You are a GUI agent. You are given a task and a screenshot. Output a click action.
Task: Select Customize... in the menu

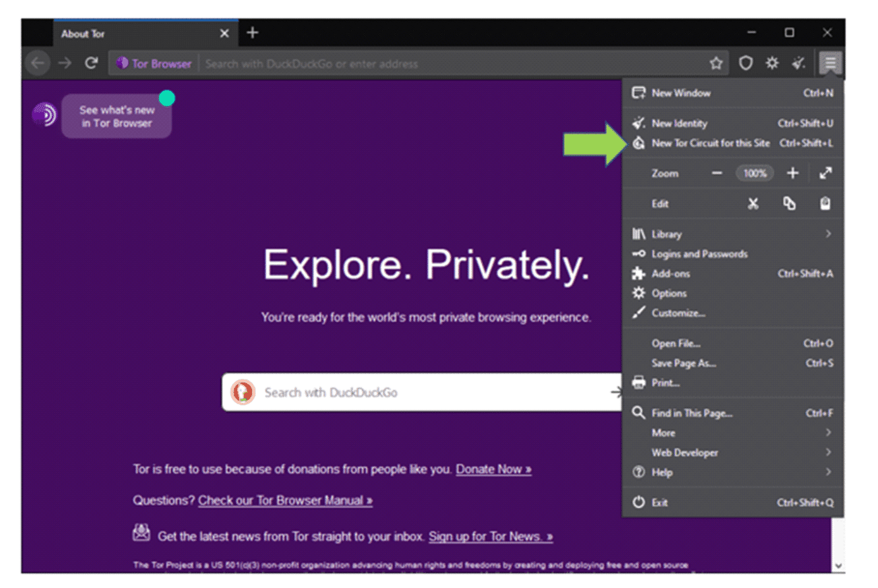733,313
